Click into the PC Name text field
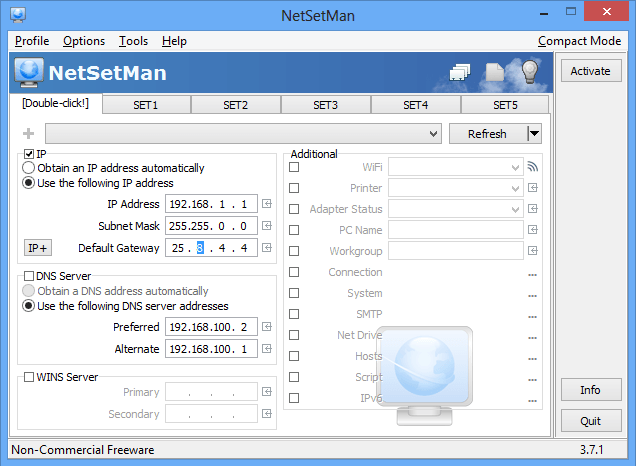 click(x=456, y=230)
